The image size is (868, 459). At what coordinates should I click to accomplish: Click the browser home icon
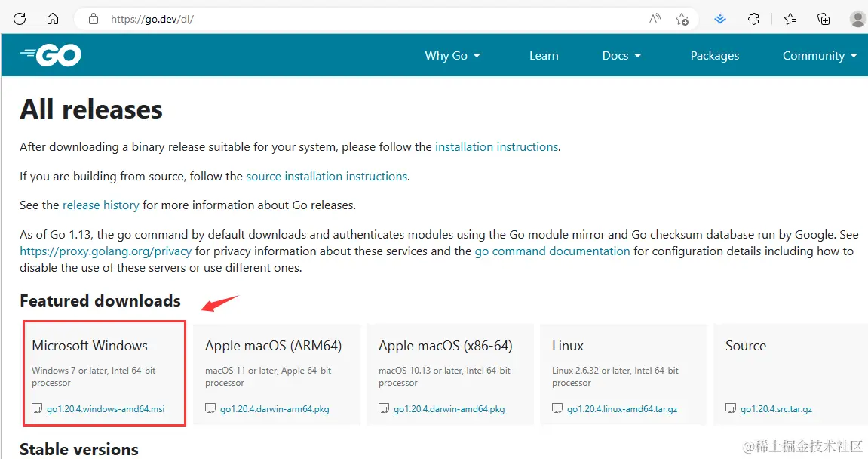(53, 19)
